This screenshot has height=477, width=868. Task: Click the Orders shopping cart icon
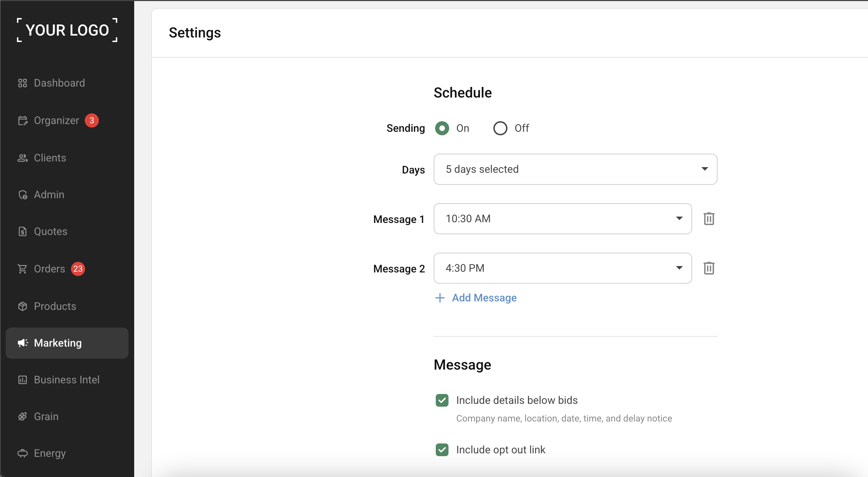(23, 269)
